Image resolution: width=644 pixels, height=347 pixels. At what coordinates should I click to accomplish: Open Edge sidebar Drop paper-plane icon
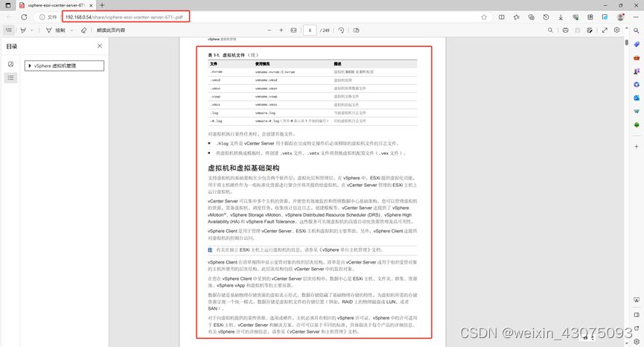(x=637, y=111)
